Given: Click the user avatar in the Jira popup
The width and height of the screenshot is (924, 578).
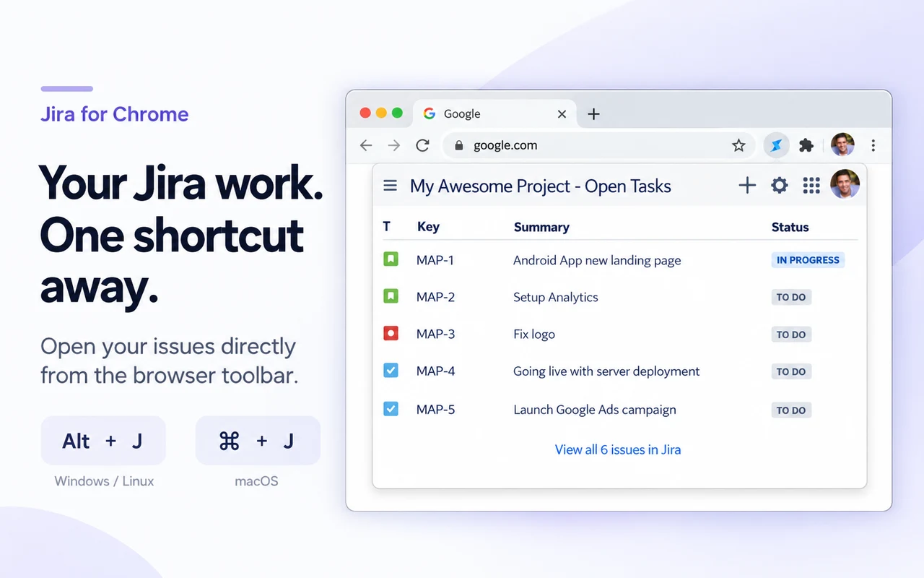Looking at the screenshot, I should point(845,184).
